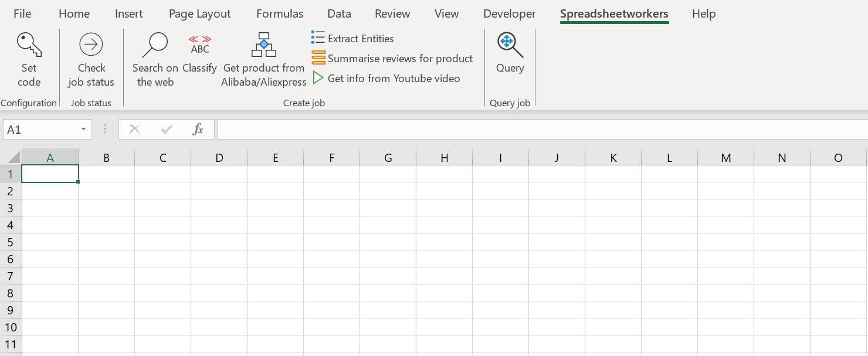
Task: Click the Classify ABC icon
Action: click(x=199, y=45)
